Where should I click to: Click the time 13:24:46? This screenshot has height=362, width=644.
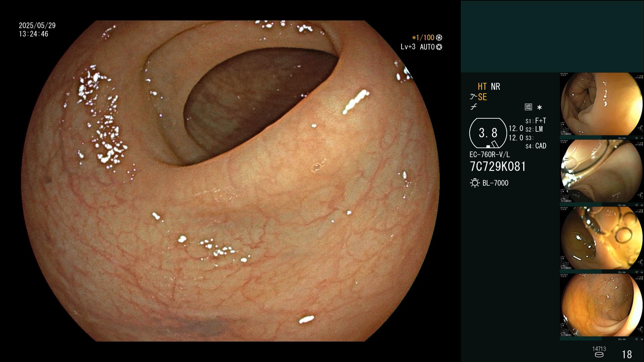click(34, 34)
